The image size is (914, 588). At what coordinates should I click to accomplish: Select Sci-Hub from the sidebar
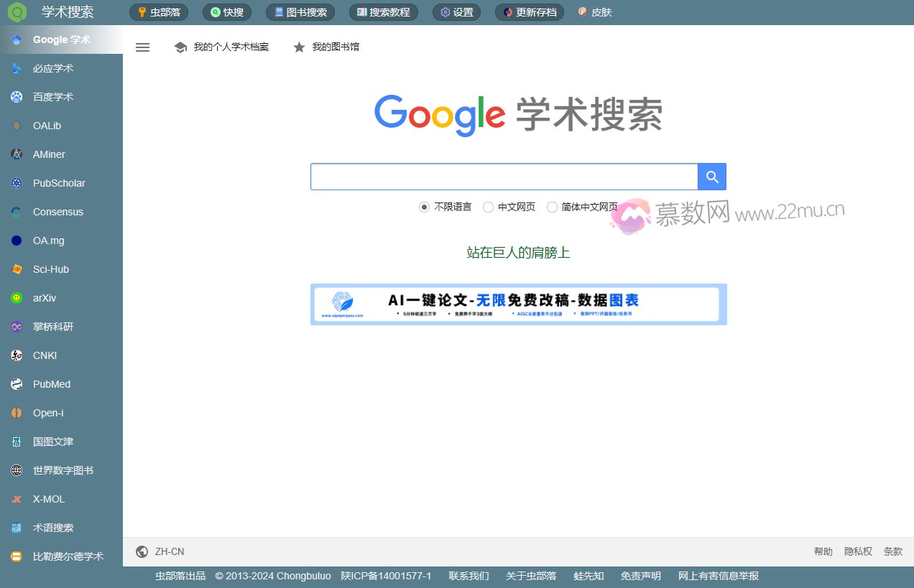50,269
